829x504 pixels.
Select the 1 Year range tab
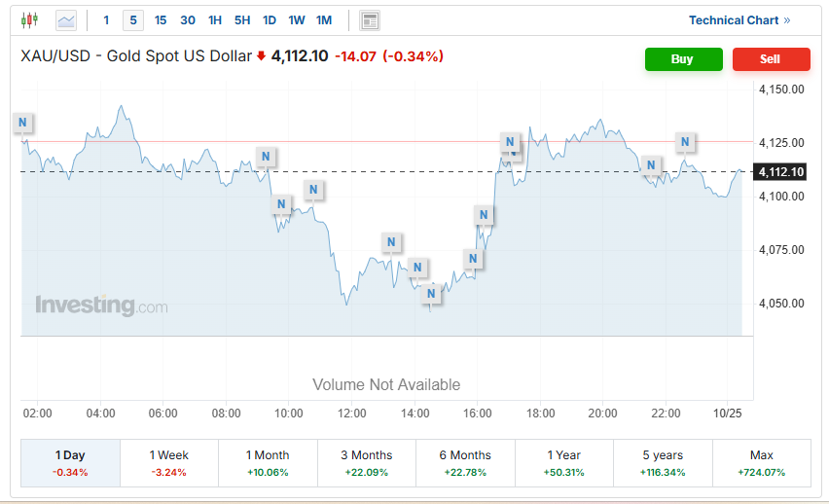point(564,462)
